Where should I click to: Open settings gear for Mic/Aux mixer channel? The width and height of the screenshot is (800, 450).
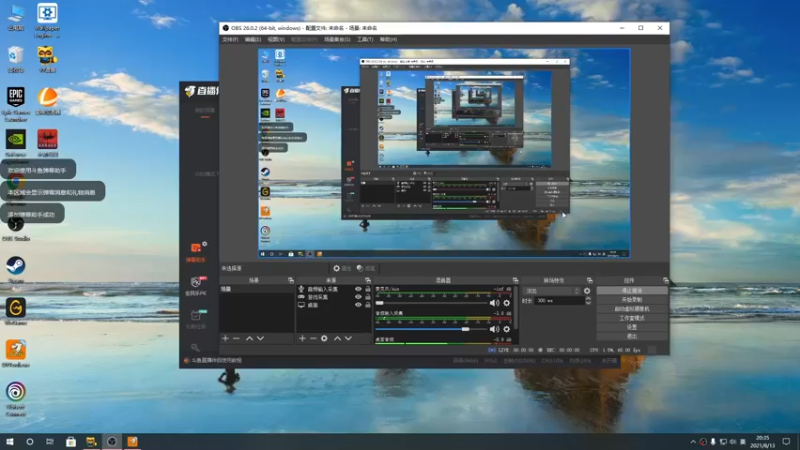click(x=507, y=303)
